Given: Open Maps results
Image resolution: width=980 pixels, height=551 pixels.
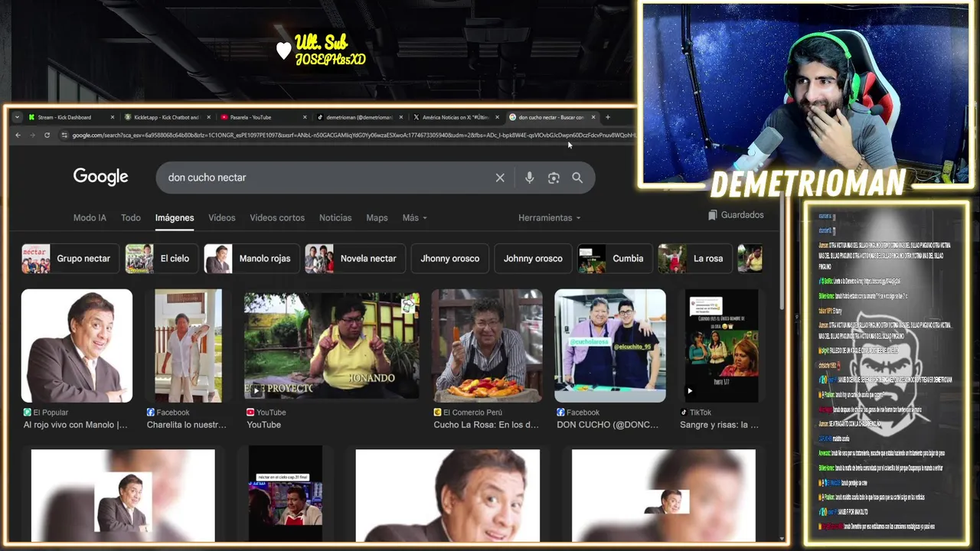Looking at the screenshot, I should pyautogui.click(x=377, y=218).
